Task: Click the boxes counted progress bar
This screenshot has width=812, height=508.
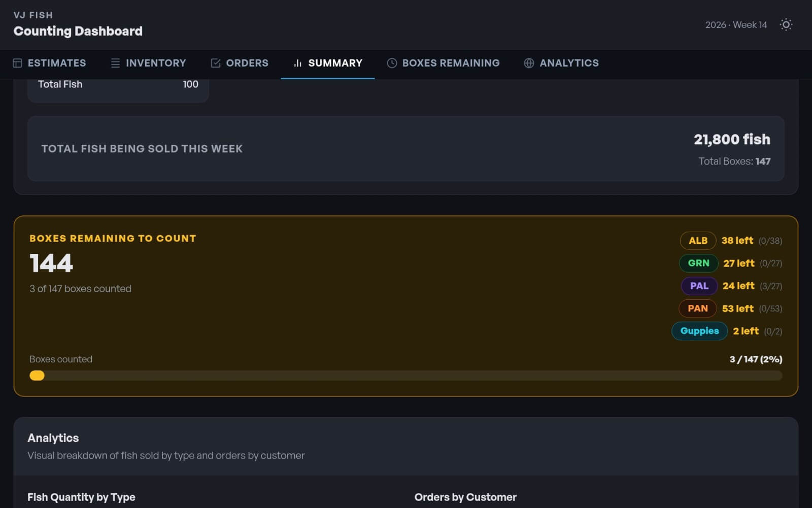Action: [x=405, y=376]
